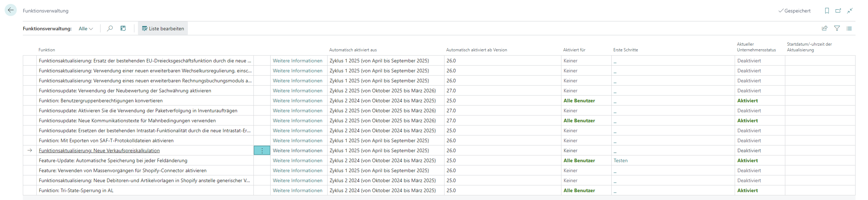Image resolution: width=868 pixels, height=200 pixels.
Task: Click the collapse page arrows icon
Action: pyautogui.click(x=850, y=11)
